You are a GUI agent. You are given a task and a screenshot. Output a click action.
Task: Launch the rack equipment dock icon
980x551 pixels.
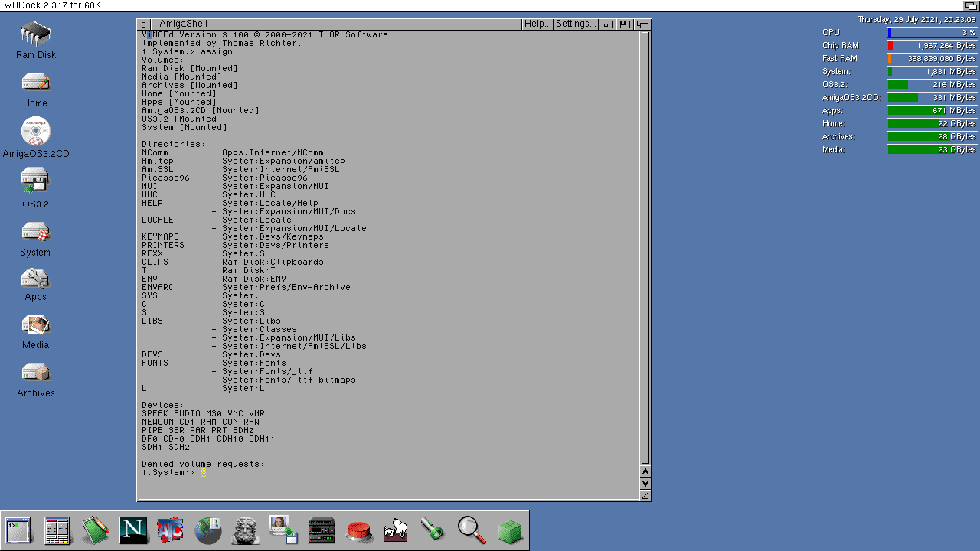pos(322,530)
